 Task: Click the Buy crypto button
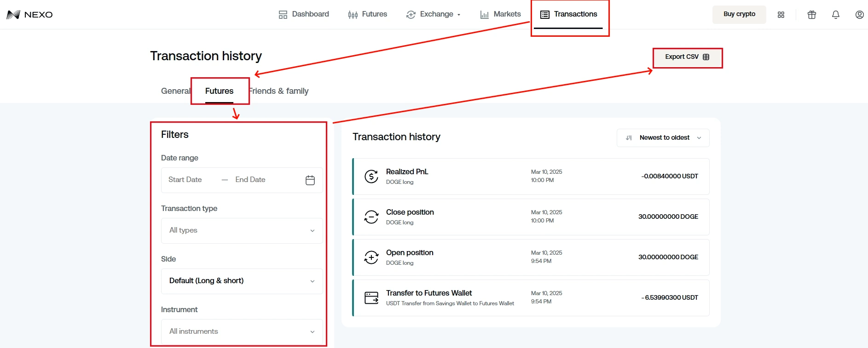pos(739,14)
